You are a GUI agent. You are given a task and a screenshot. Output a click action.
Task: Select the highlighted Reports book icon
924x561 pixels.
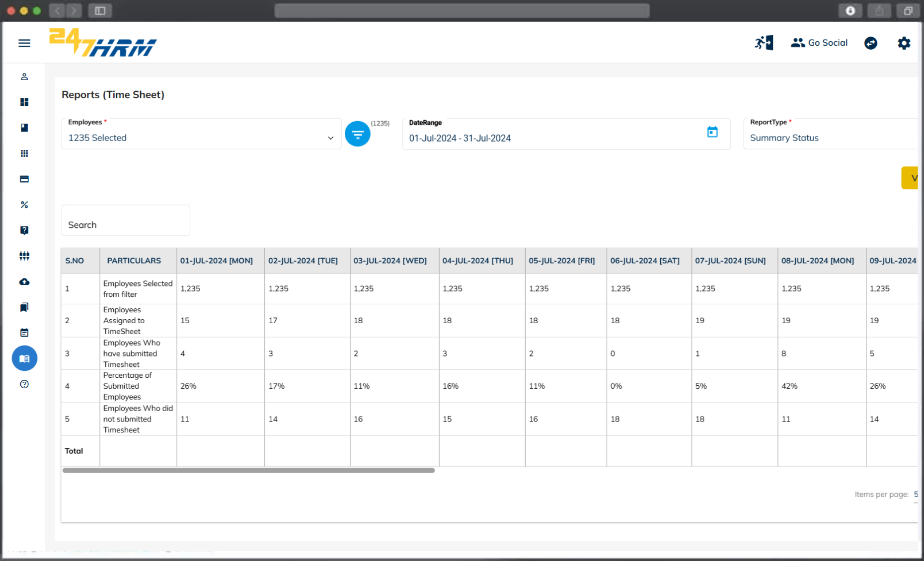[24, 358]
